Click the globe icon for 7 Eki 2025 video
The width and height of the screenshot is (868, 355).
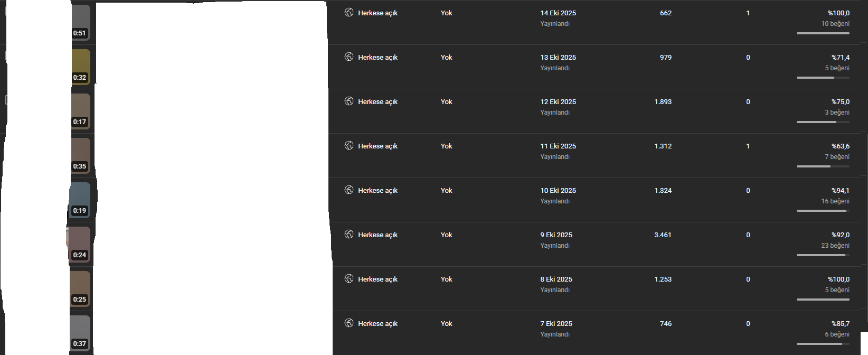click(349, 323)
